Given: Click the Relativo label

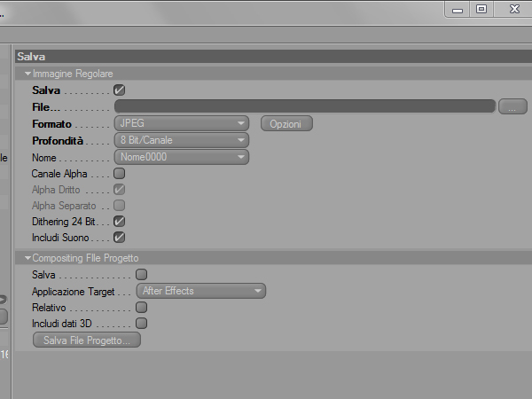Looking at the screenshot, I should [49, 308].
